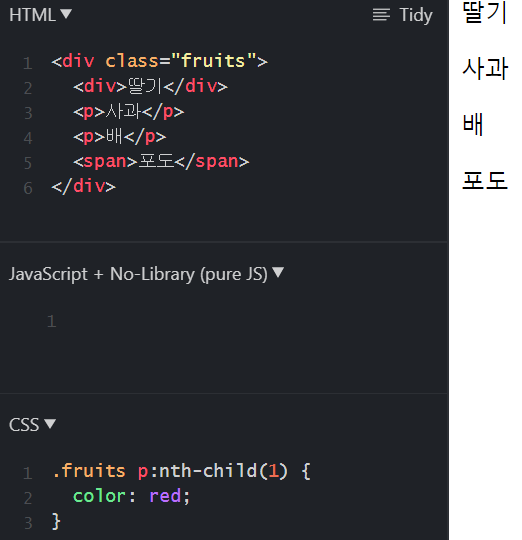Click the Tidy lines icon
This screenshot has height=540, width=522.
(381, 15)
